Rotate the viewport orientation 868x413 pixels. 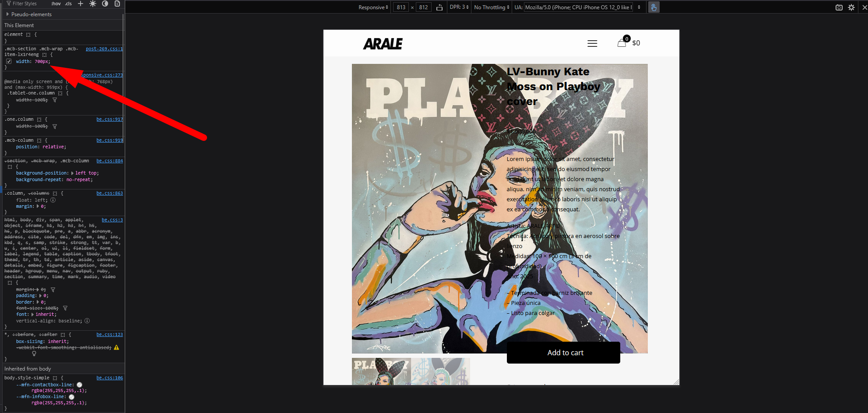439,7
